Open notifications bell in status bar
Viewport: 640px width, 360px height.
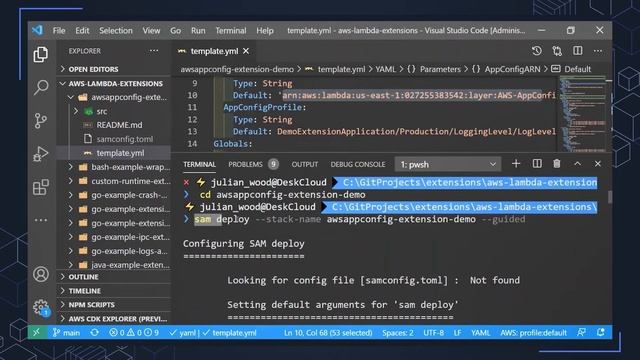coord(600,333)
